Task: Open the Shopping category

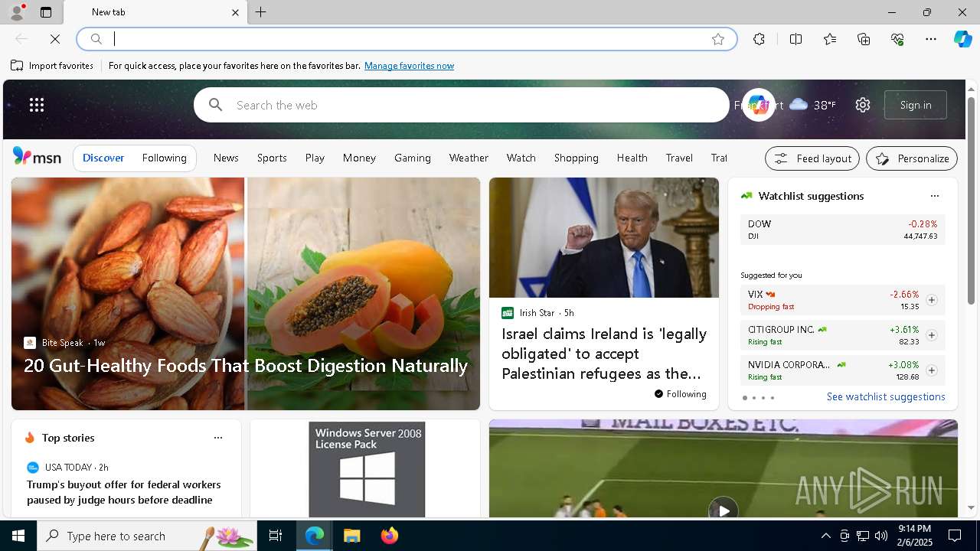Action: (576, 158)
